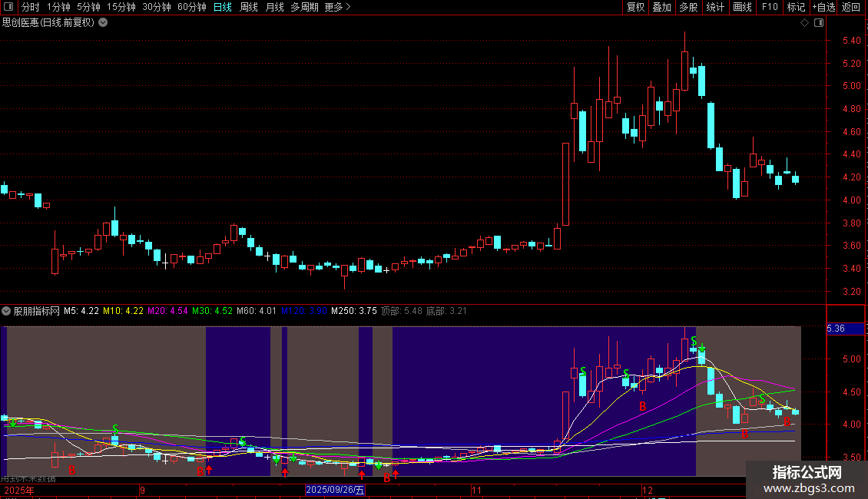The image size is (868, 499).
Task: Switch to 周线 weekly chart
Action: tap(249, 7)
